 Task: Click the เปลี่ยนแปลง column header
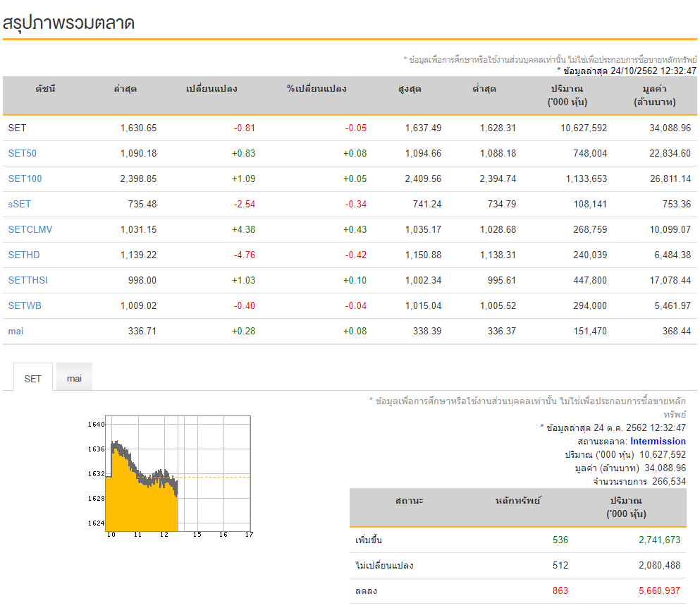211,88
